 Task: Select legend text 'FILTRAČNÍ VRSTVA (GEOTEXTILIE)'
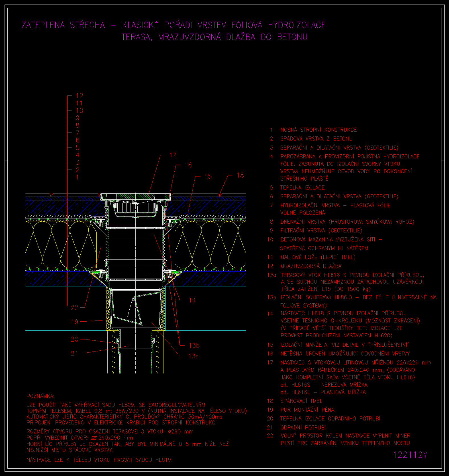321,230
